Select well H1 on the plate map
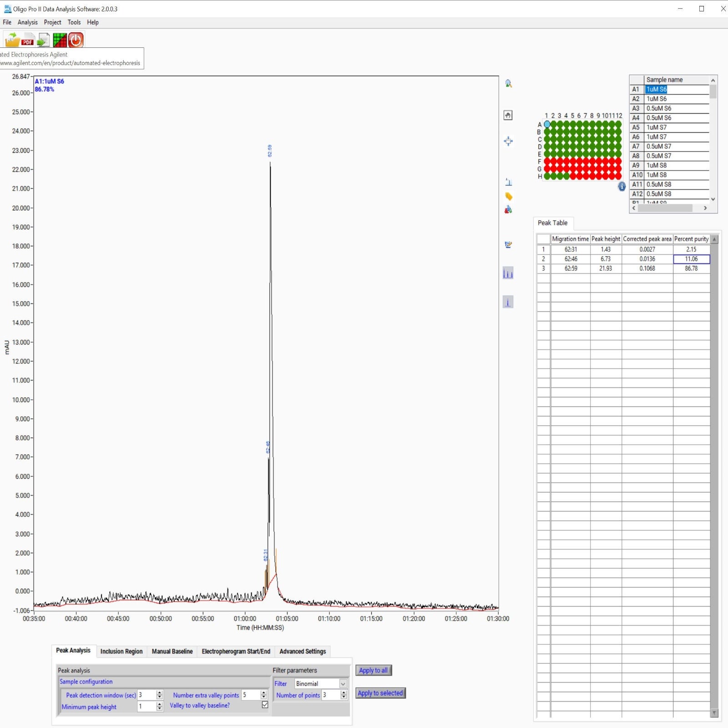The width and height of the screenshot is (728, 728). pos(547,176)
